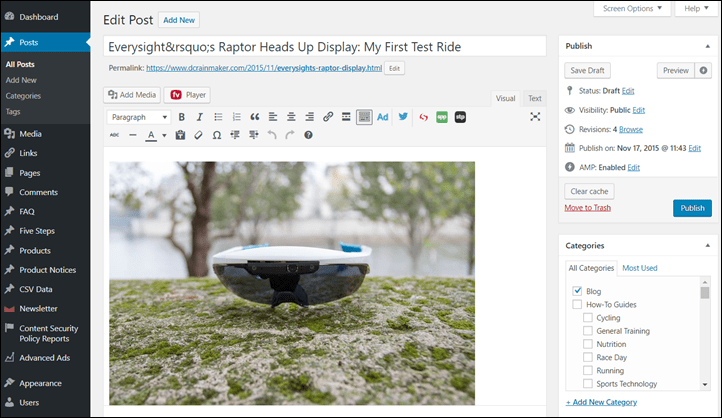Click the blue Publish button
The width and height of the screenshot is (722, 418).
click(692, 208)
